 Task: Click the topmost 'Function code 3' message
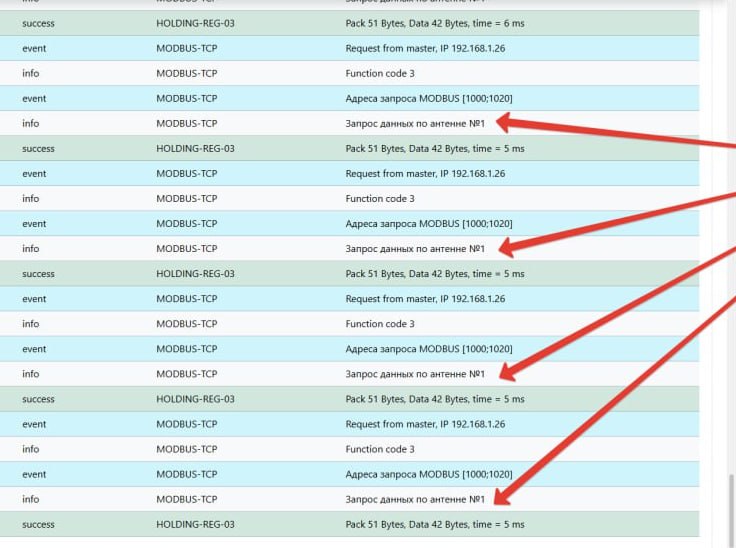(x=380, y=73)
